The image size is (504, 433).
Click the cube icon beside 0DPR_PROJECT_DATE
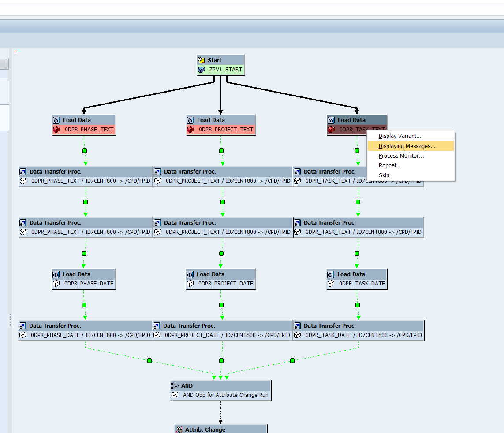click(x=190, y=284)
